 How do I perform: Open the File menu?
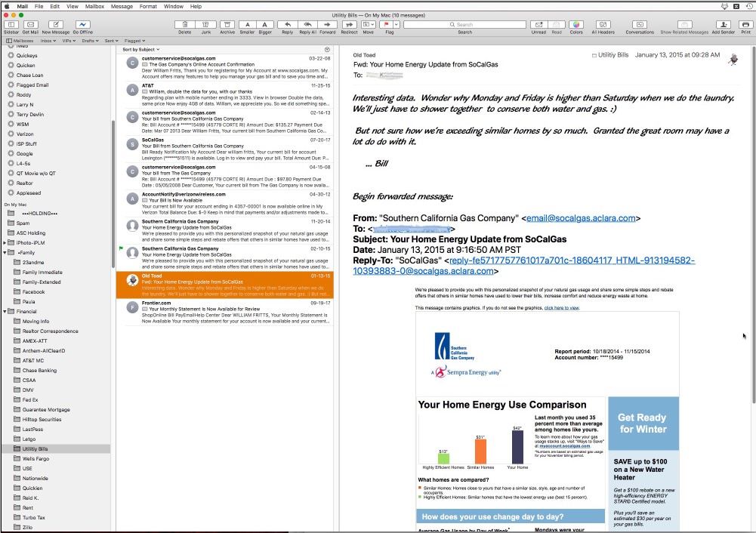click(39, 6)
